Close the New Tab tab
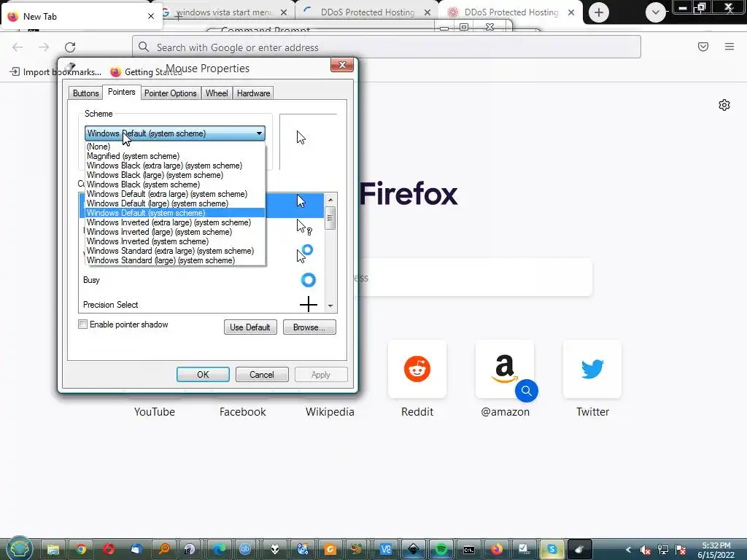The height and width of the screenshot is (560, 747). (x=151, y=16)
